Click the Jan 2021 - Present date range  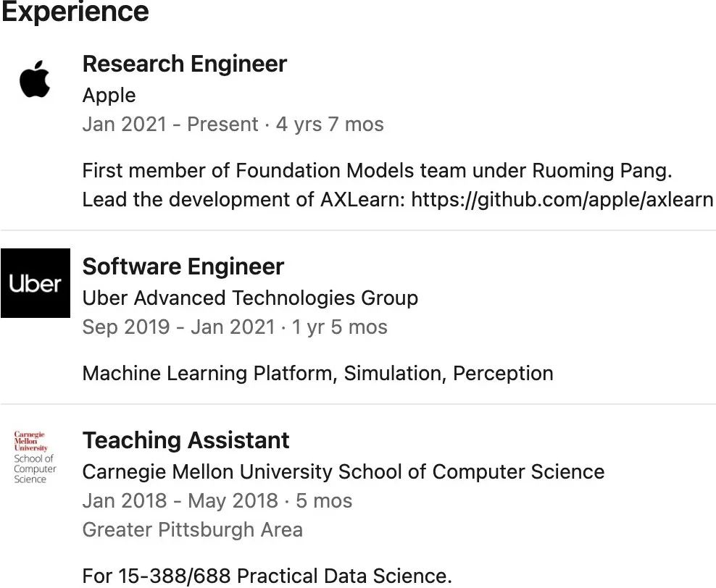[170, 124]
